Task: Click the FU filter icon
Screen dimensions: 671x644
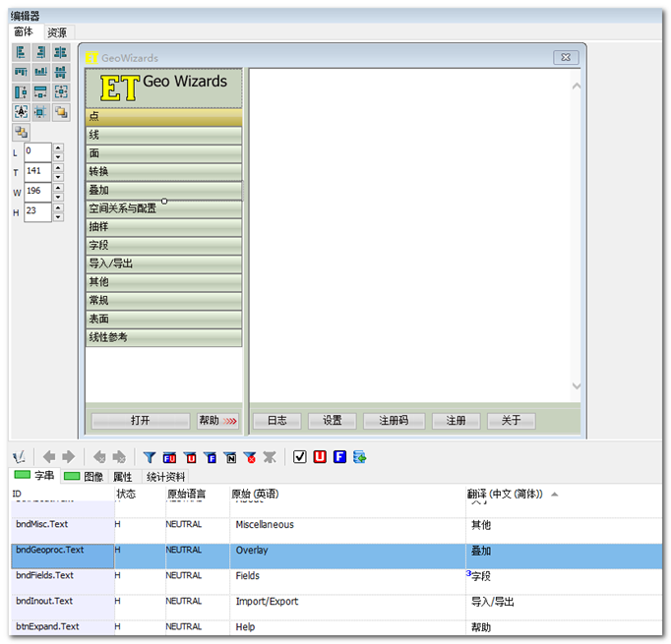Action: coord(169,457)
